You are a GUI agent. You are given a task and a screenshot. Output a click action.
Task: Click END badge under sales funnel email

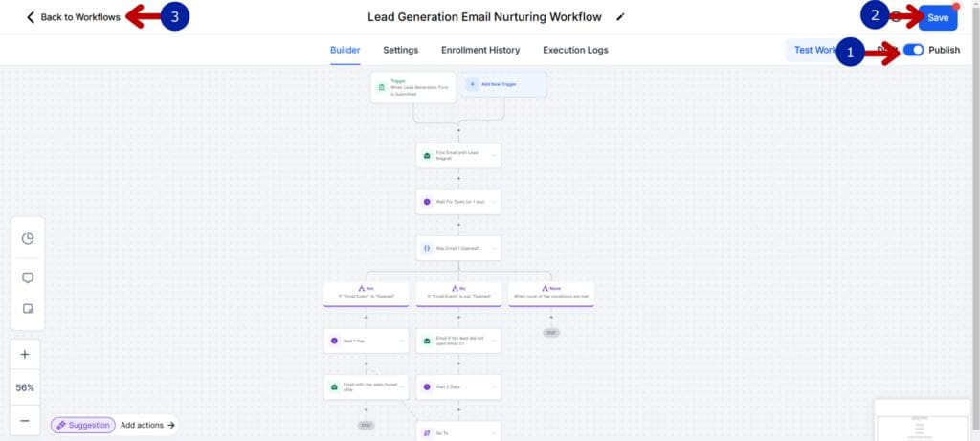coord(367,426)
